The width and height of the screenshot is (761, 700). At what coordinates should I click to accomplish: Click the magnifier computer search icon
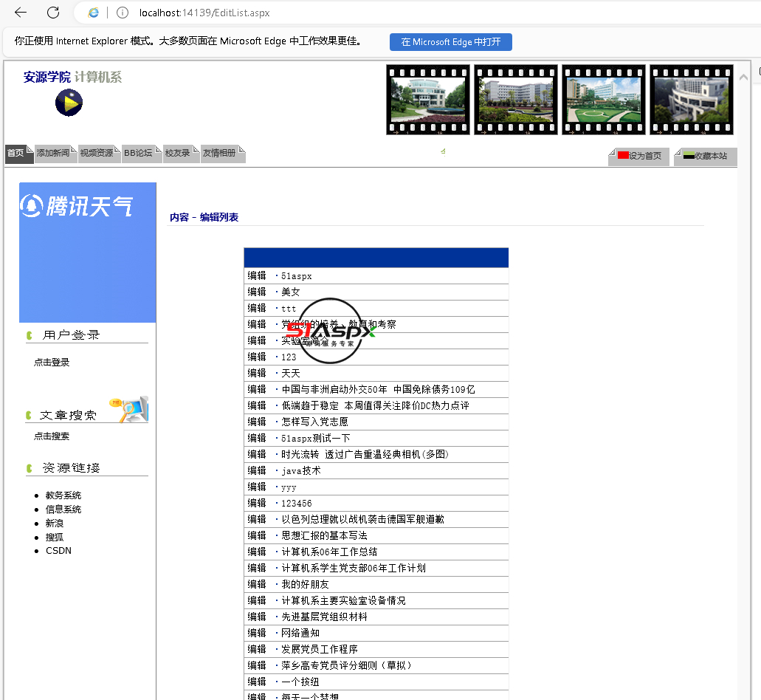coord(132,408)
